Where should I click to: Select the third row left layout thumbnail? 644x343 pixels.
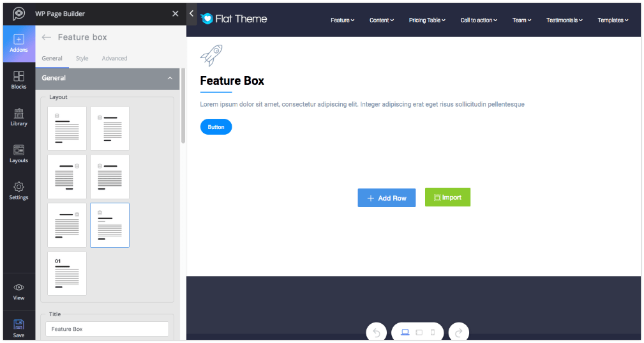(67, 225)
